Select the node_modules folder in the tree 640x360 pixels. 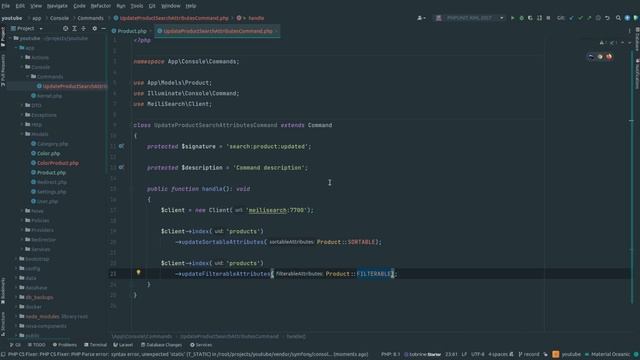click(42, 316)
